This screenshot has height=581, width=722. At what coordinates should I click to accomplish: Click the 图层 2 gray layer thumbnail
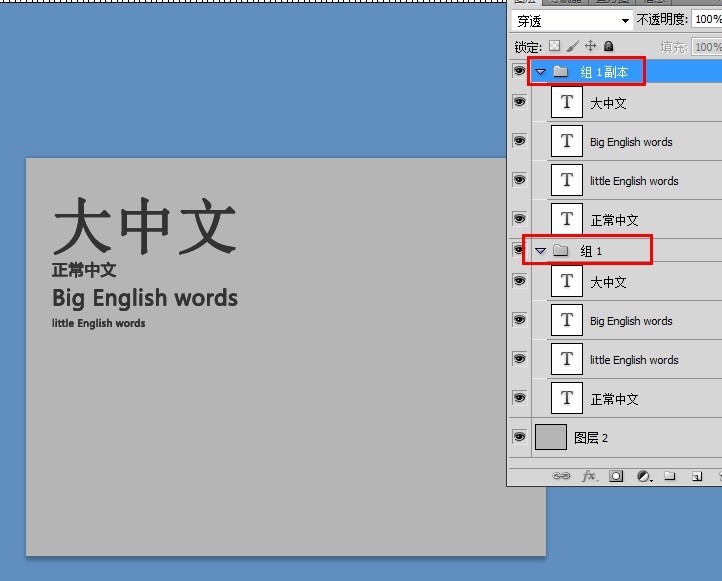551,437
